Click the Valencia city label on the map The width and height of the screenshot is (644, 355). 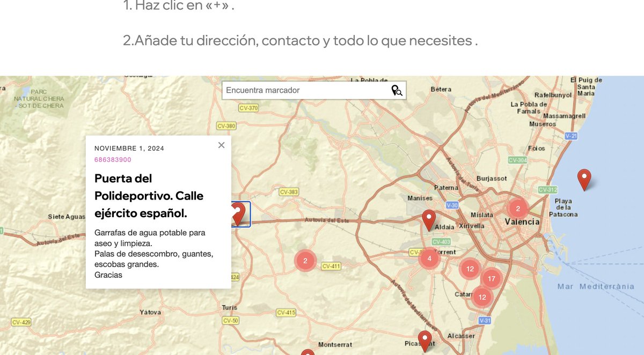click(522, 221)
